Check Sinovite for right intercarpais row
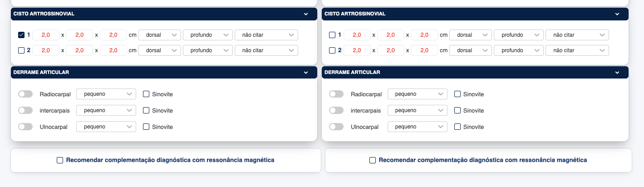644x187 pixels. tap(457, 110)
